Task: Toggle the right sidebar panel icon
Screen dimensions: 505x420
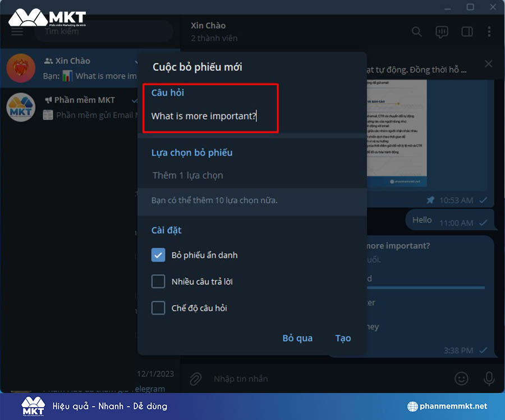Action: click(467, 31)
